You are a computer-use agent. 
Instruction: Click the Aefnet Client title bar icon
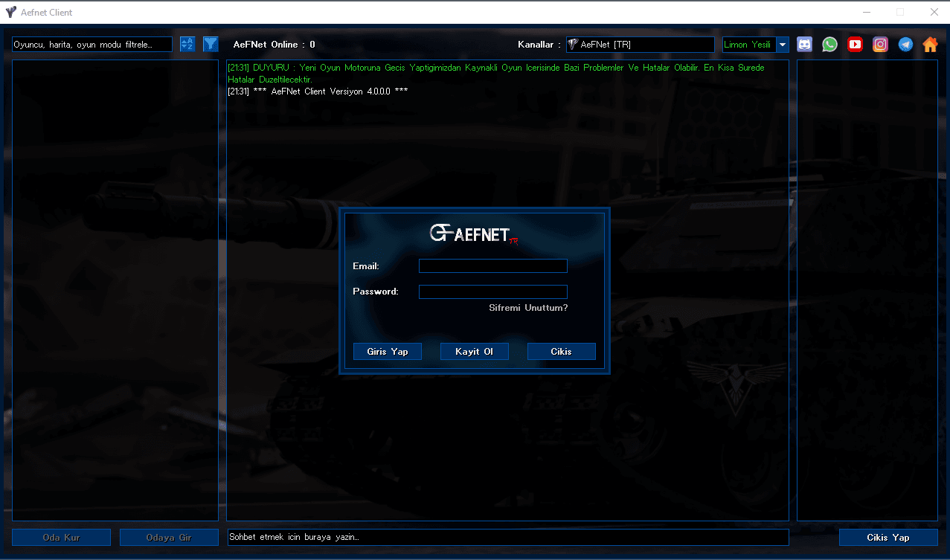pos(11,13)
